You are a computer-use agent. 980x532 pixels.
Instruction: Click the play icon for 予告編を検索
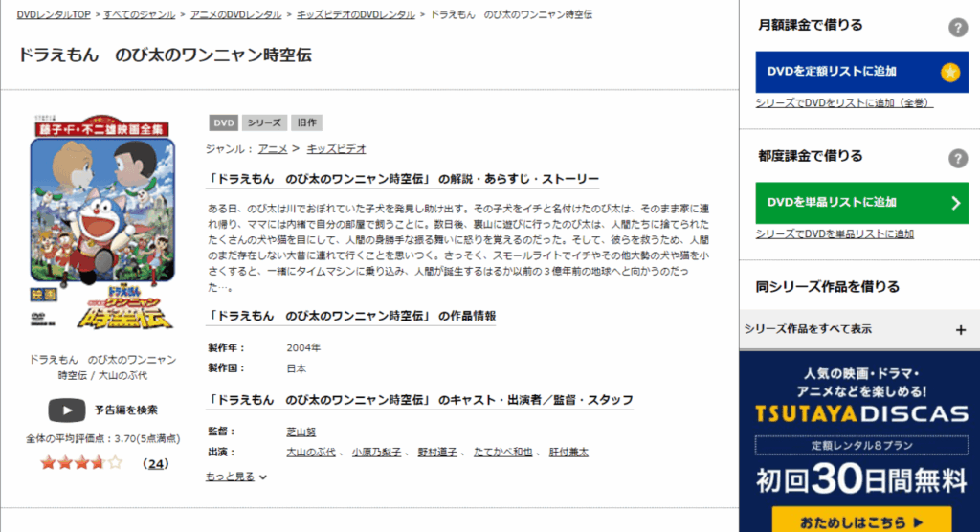[x=66, y=410]
